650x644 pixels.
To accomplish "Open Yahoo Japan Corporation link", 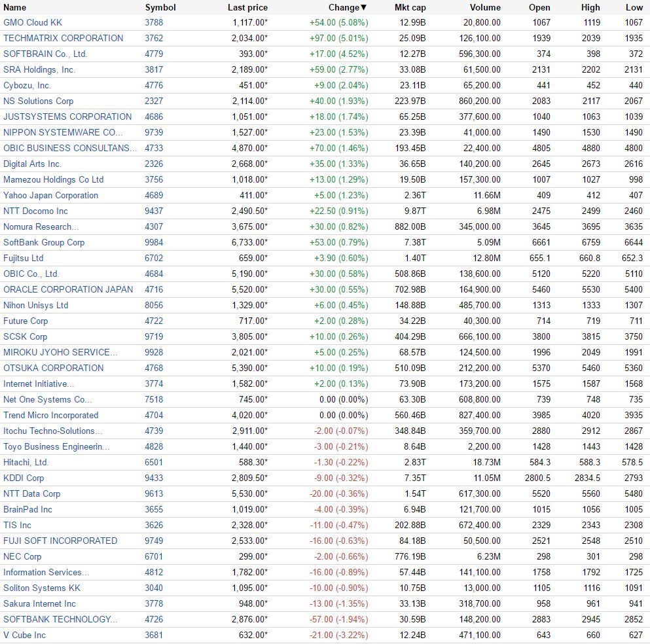I will 50,196.
